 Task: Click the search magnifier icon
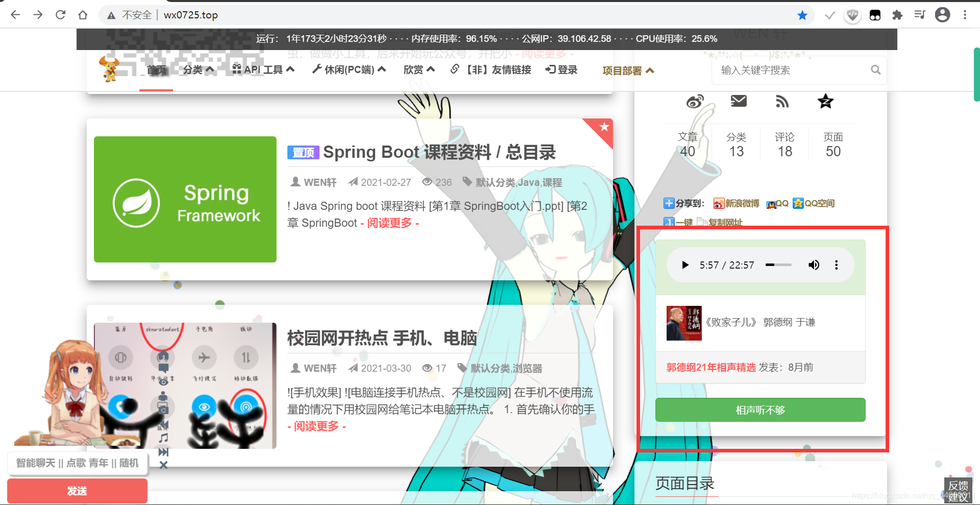click(875, 70)
